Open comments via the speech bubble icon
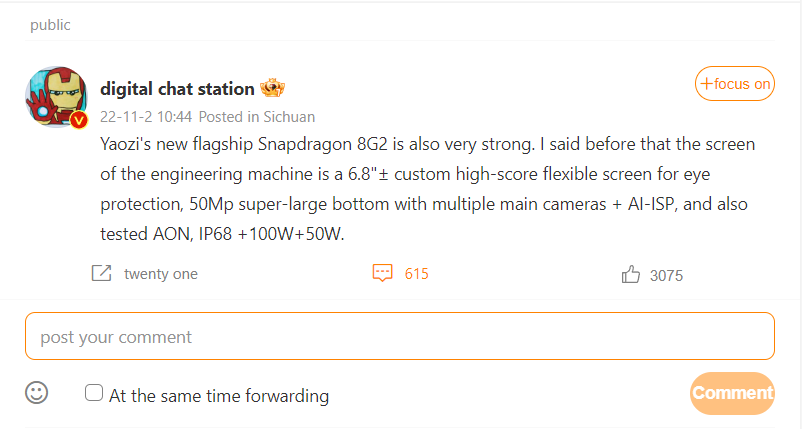 pyautogui.click(x=381, y=273)
